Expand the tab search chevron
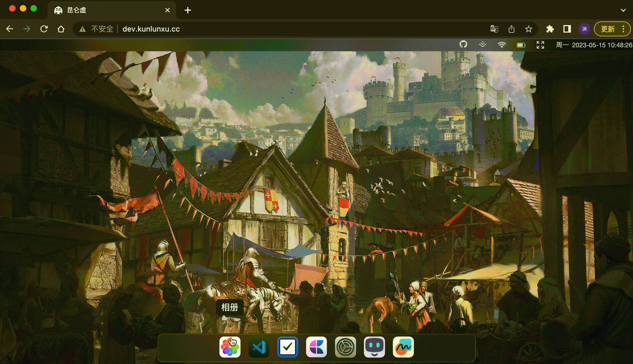633x364 pixels. tap(623, 10)
